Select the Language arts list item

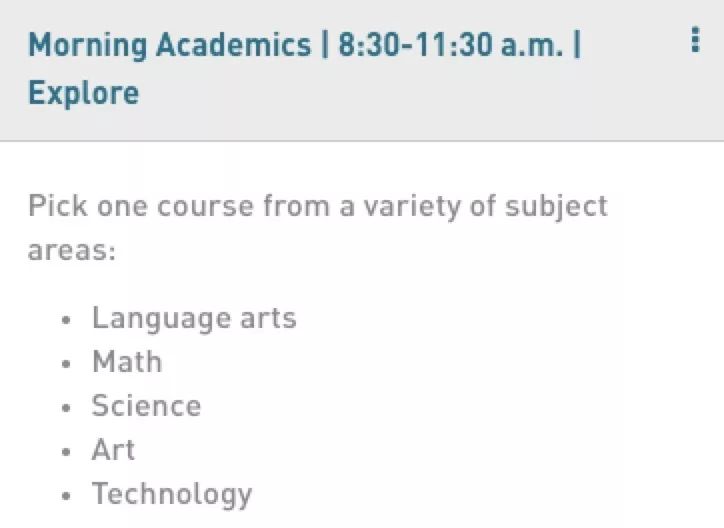[194, 318]
